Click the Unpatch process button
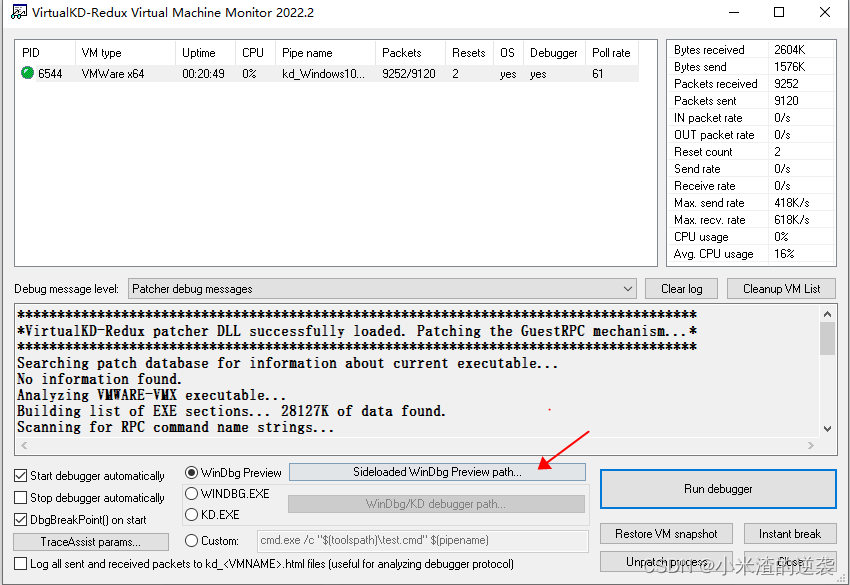850x585 pixels. [x=666, y=562]
